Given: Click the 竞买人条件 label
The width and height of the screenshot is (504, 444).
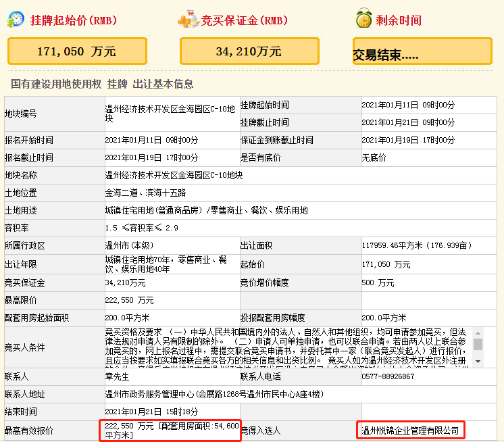Looking at the screenshot, I should (x=25, y=347).
